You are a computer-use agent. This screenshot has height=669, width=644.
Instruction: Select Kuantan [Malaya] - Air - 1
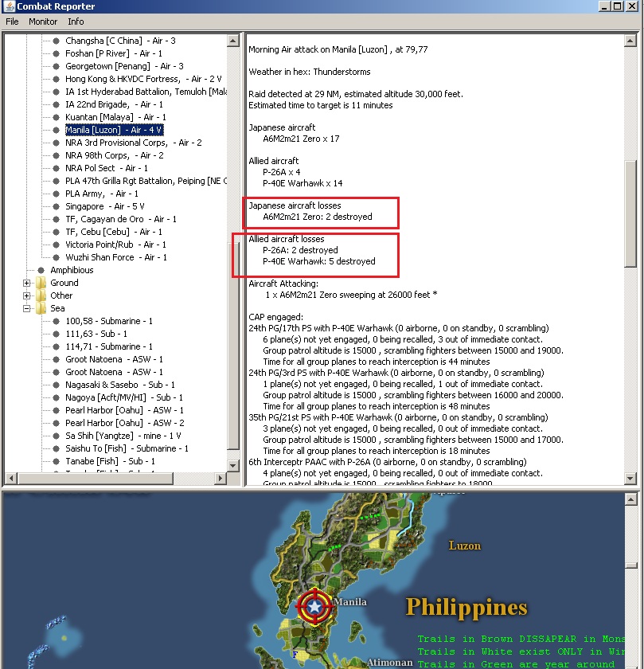click(x=115, y=117)
